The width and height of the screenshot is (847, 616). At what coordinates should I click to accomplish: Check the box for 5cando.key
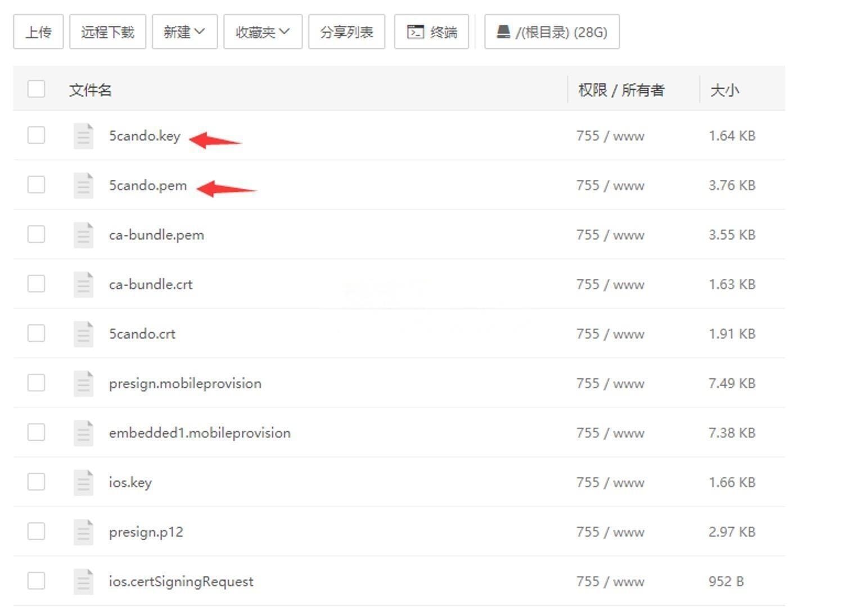point(36,135)
